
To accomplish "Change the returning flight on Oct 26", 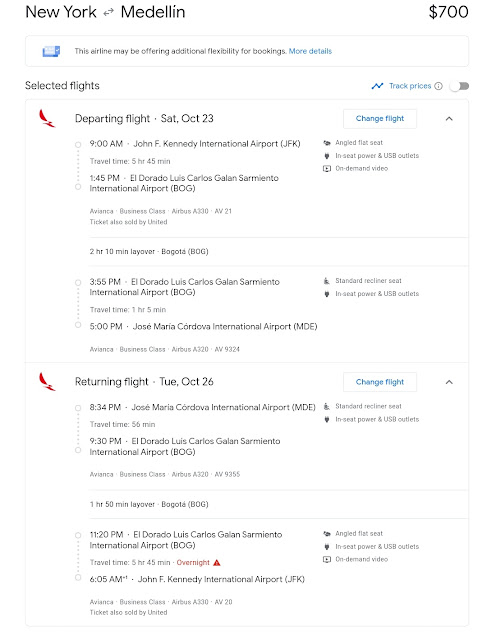I will [x=380, y=382].
